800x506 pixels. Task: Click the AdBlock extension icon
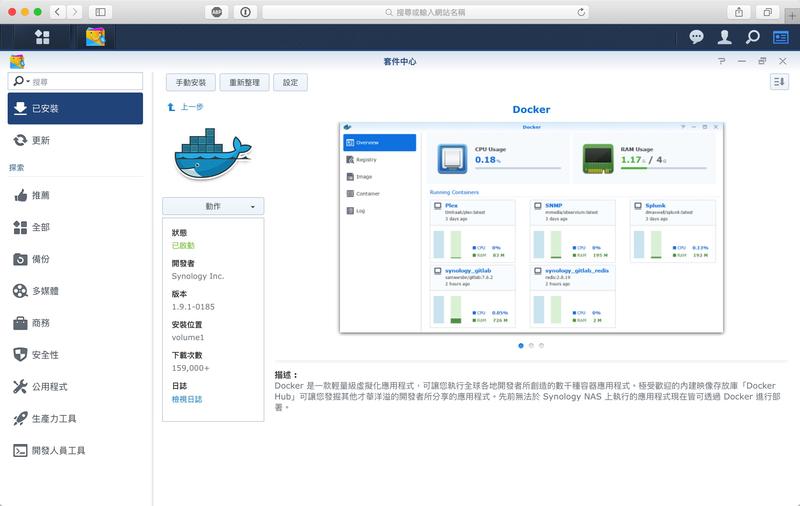pos(217,12)
